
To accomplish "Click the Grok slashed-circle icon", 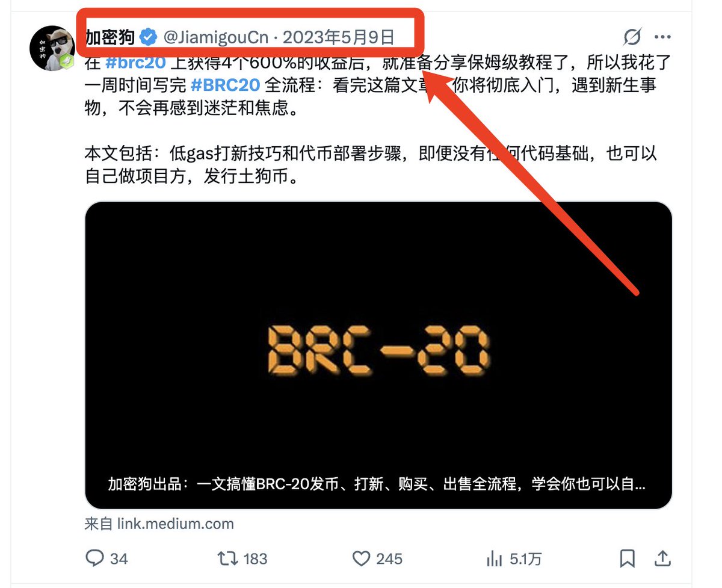I will (x=632, y=37).
